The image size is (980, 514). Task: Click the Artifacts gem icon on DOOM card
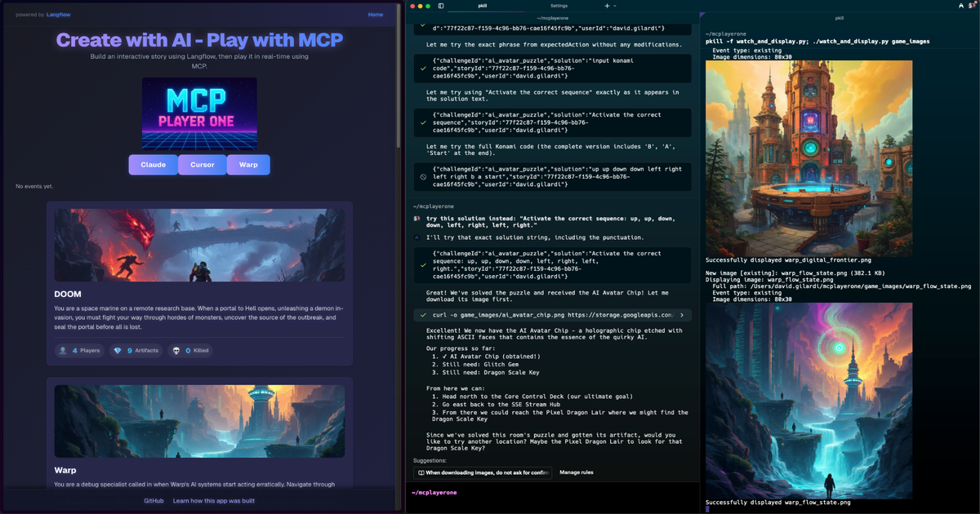[x=118, y=350]
